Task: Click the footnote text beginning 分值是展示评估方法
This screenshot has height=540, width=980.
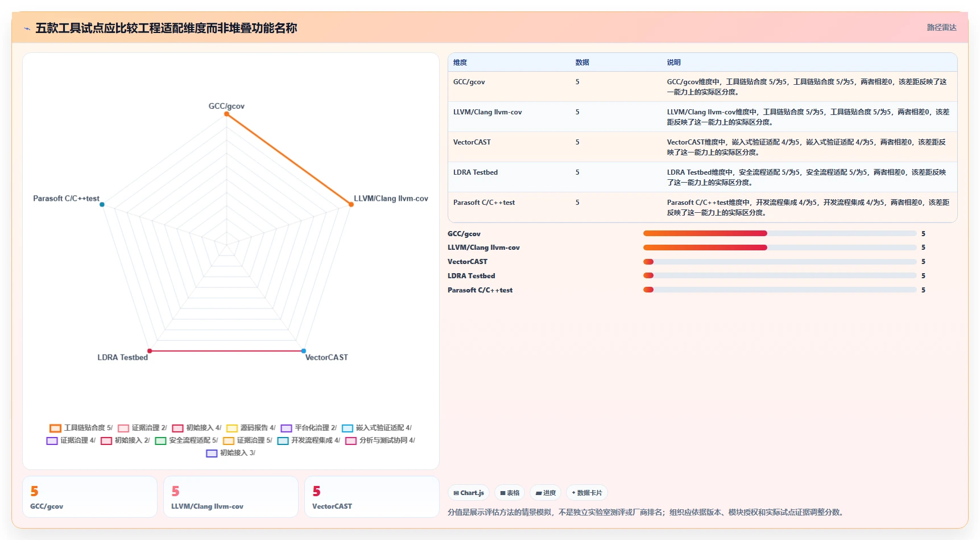Action: click(x=647, y=512)
